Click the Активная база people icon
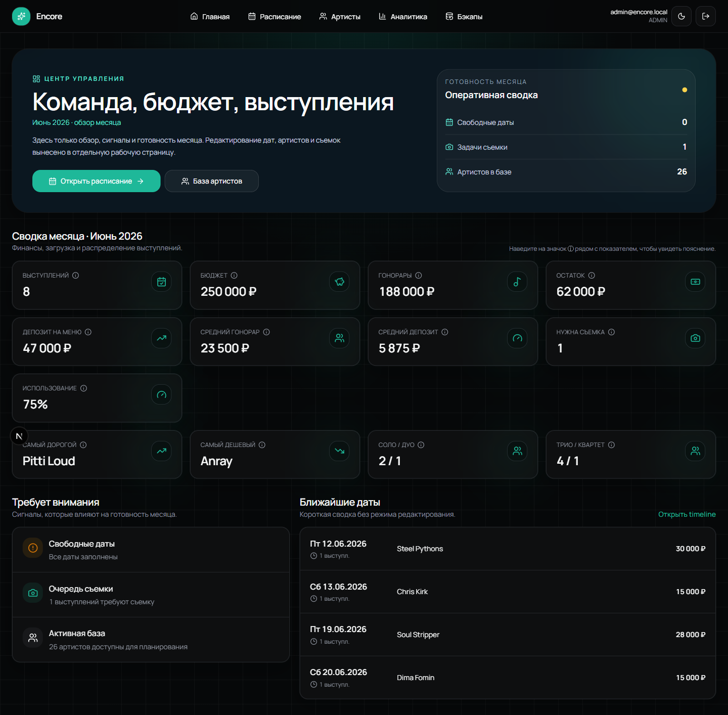The width and height of the screenshot is (728, 715). [x=33, y=638]
